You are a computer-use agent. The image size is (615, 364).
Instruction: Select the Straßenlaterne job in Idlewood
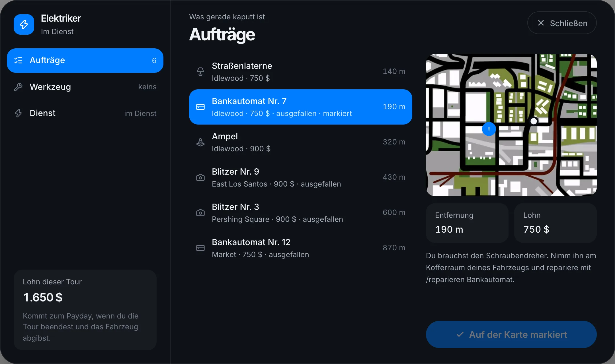[301, 72]
